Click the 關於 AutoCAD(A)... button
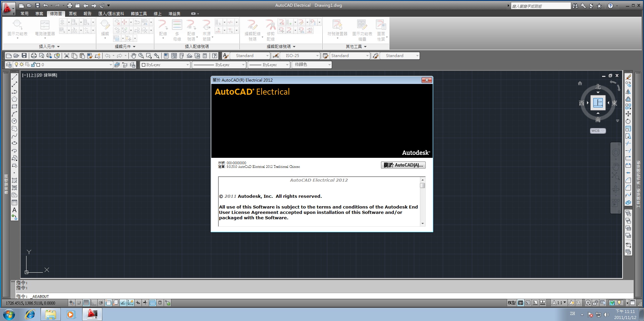The image size is (644, 321). pos(403,165)
